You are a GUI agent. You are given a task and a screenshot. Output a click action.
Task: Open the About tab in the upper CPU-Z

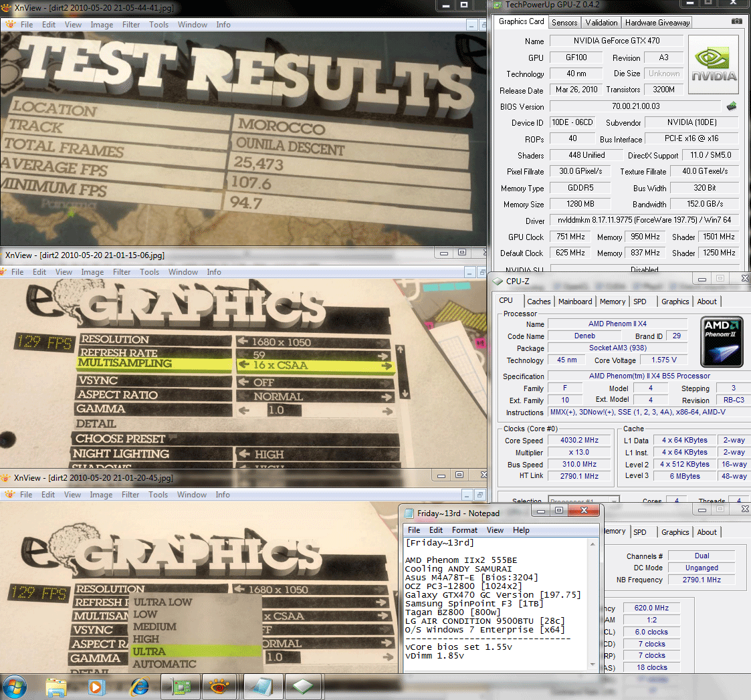707,301
